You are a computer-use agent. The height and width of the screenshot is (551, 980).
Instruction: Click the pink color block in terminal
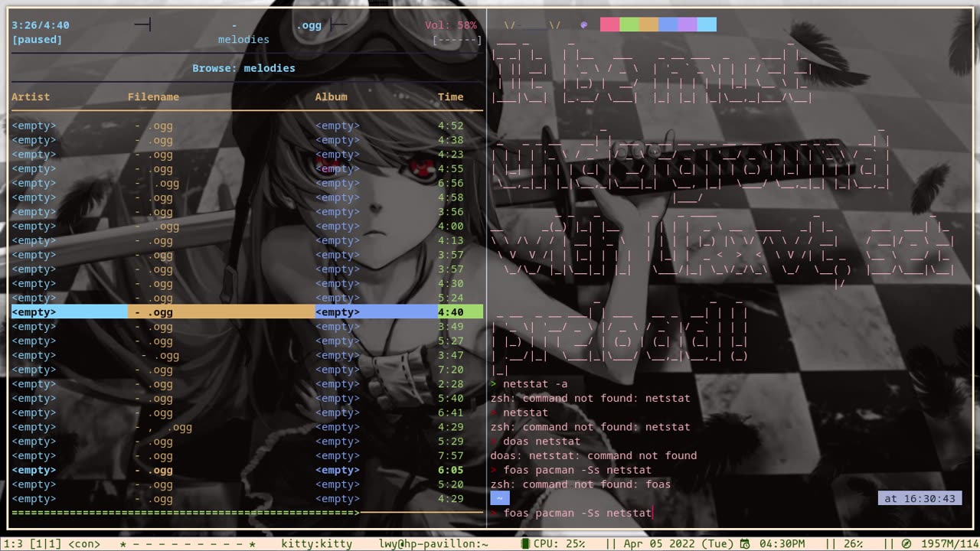pyautogui.click(x=609, y=25)
